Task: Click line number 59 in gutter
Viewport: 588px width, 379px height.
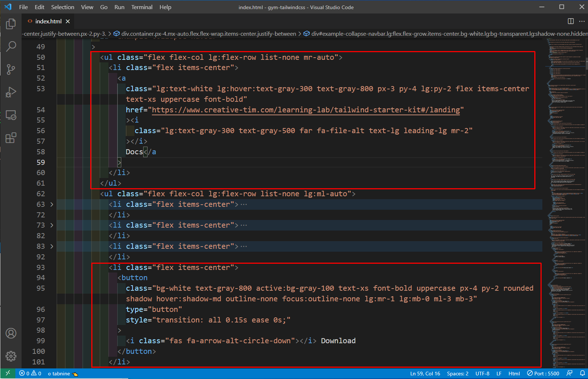Action: [41, 162]
